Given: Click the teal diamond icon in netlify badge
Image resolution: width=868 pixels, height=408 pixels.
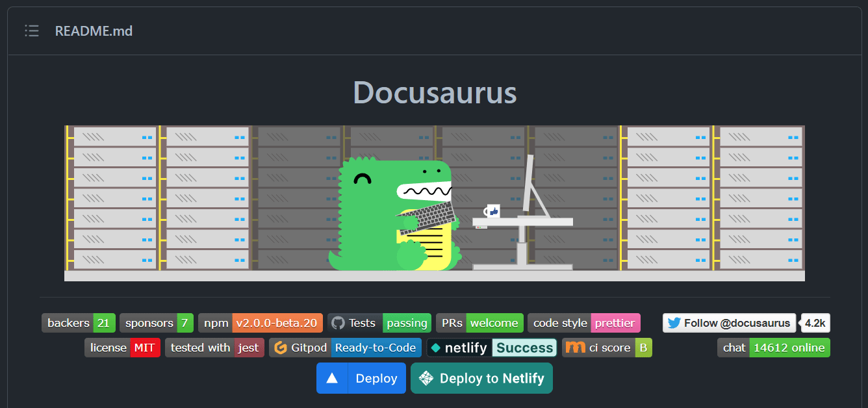Looking at the screenshot, I should (x=435, y=348).
